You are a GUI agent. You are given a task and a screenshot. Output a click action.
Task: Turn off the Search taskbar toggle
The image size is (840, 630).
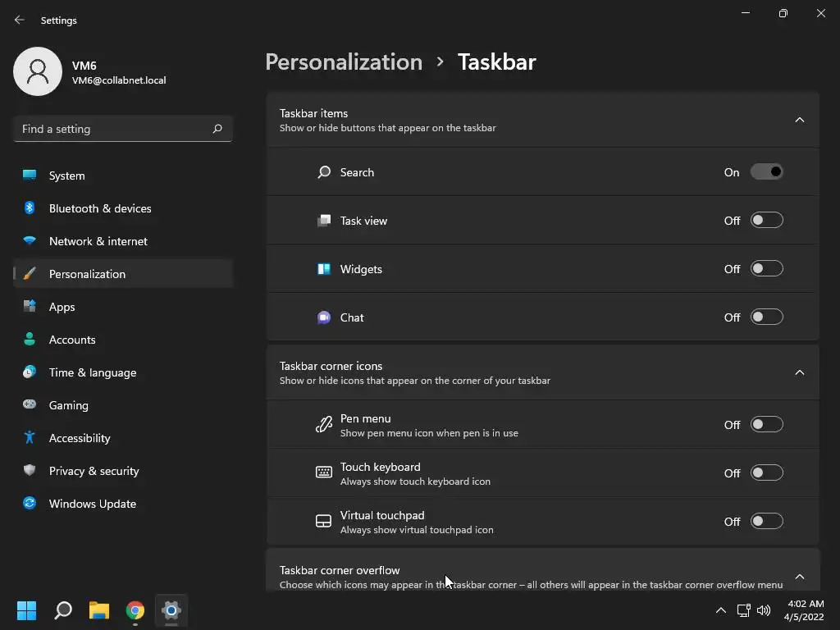click(766, 172)
